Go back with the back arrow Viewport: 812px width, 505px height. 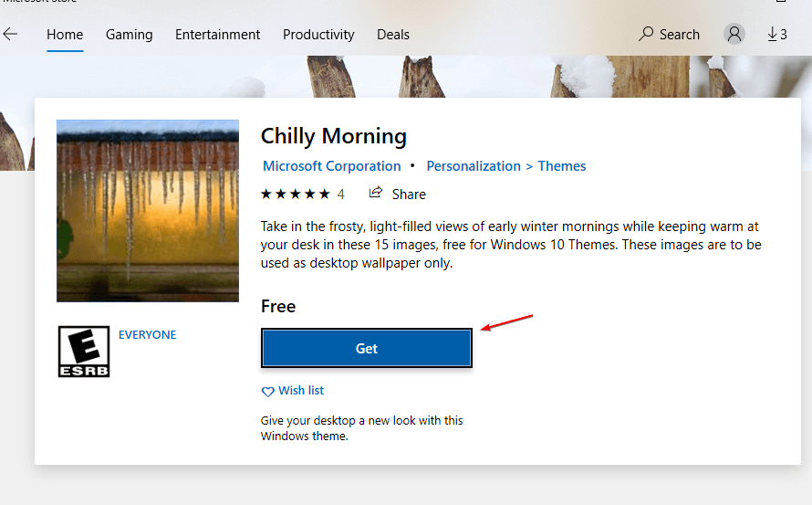[x=10, y=34]
